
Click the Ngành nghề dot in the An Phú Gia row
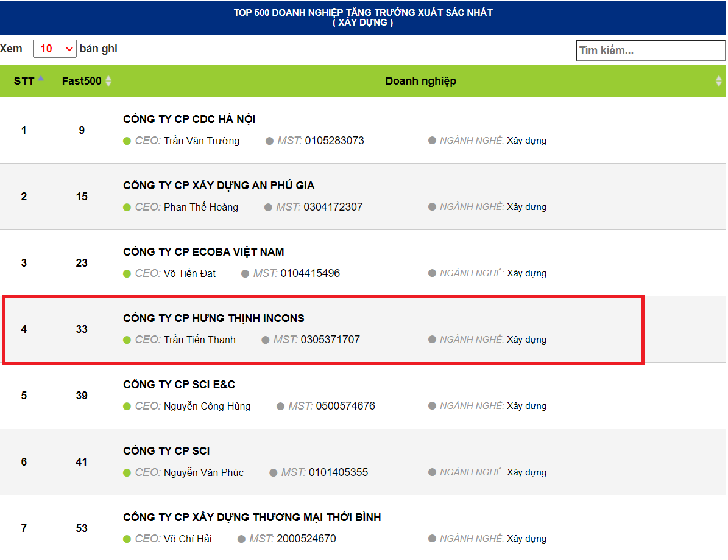click(432, 207)
